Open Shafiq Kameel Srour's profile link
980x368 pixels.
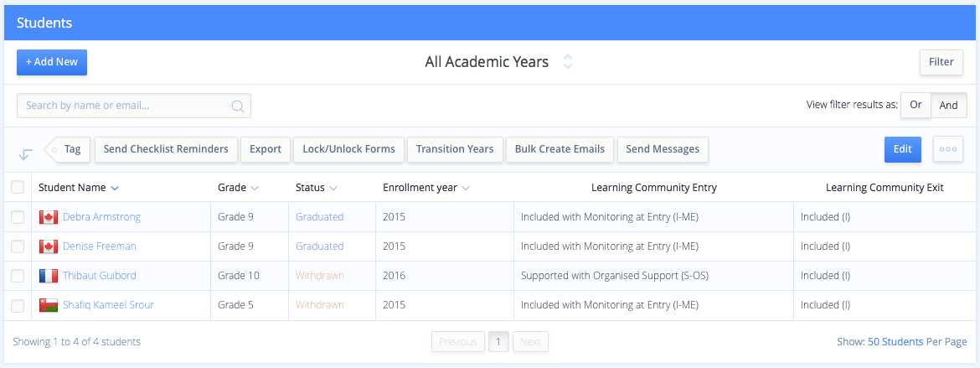108,305
